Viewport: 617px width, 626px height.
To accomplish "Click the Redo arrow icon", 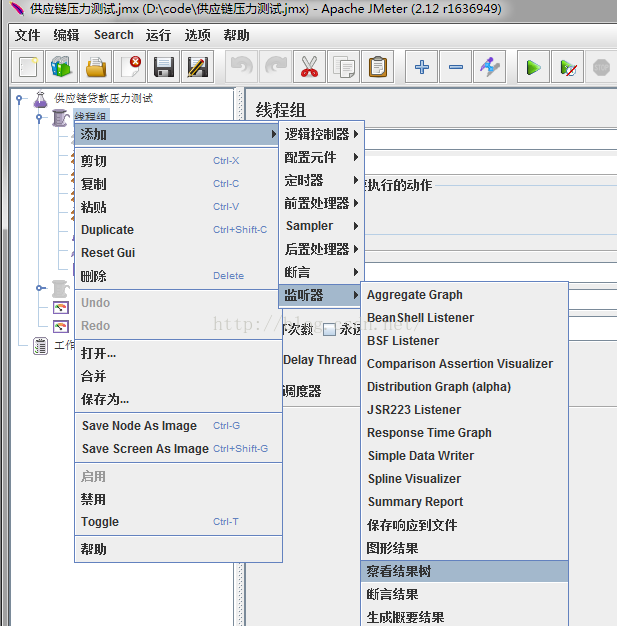I will coord(276,67).
